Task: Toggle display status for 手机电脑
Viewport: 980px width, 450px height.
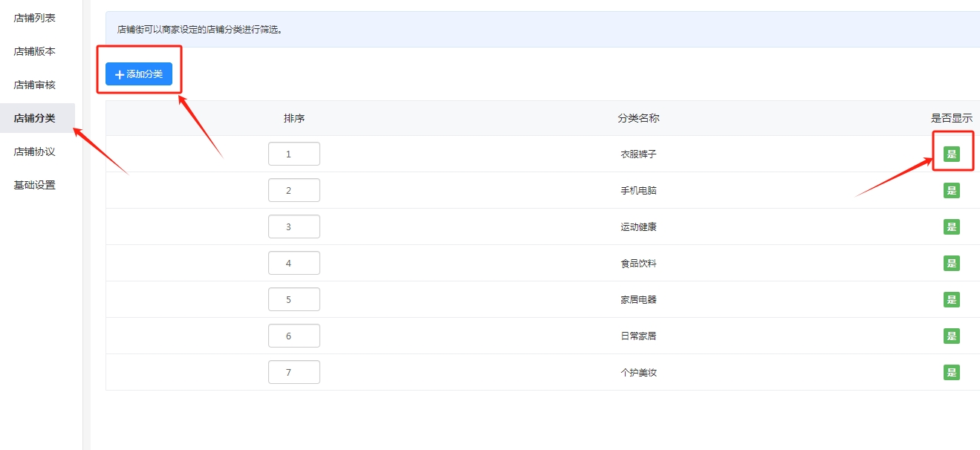Action: click(951, 190)
